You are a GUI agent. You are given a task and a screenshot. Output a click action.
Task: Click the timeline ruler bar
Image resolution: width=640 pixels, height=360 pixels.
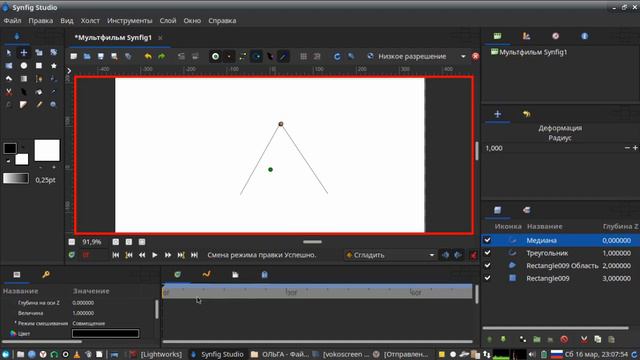317,292
